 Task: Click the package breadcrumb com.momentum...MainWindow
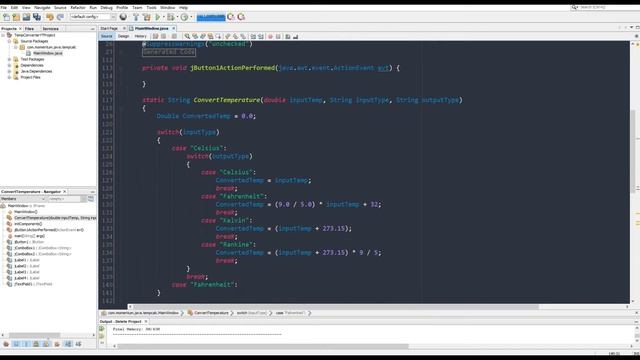click(x=143, y=313)
